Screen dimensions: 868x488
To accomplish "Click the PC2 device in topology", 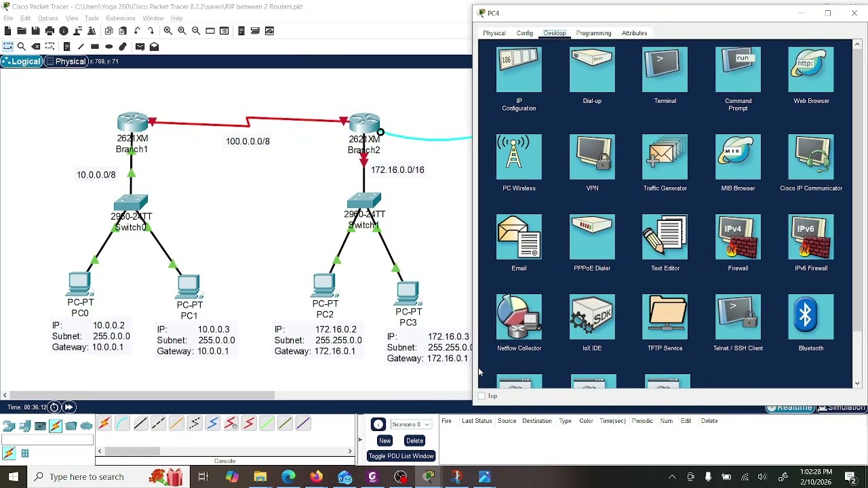I will [324, 285].
